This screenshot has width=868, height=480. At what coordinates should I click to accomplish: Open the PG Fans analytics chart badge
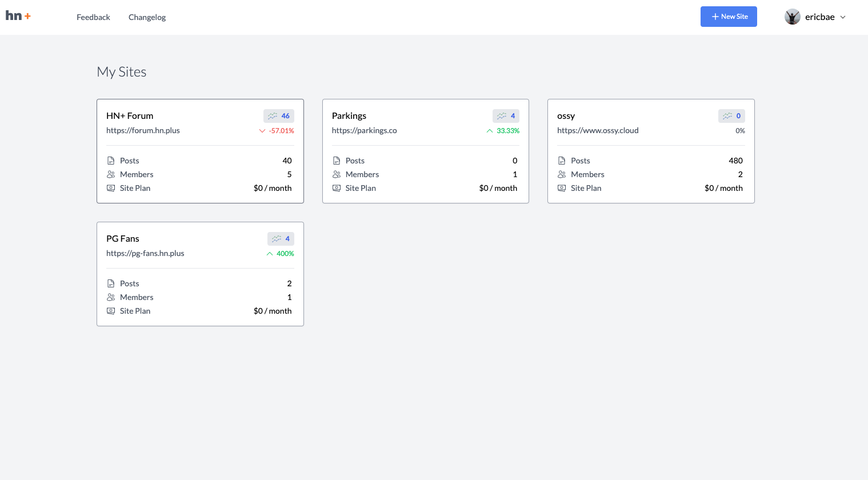(x=281, y=239)
